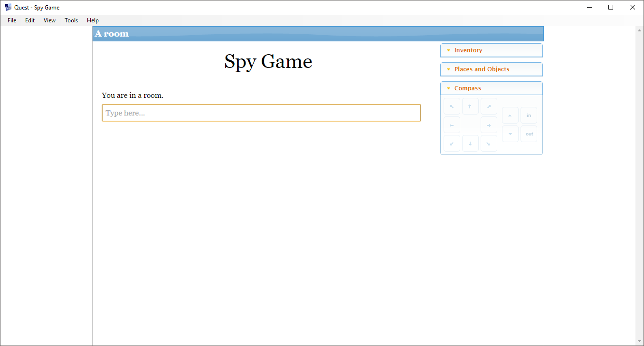The height and width of the screenshot is (346, 644).
Task: Open the View menu
Action: click(49, 20)
